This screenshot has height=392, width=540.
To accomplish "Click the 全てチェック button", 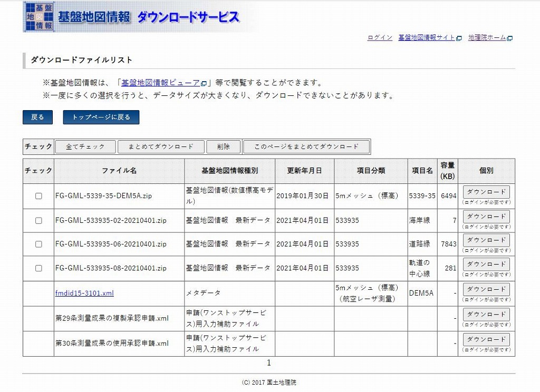I will coord(85,146).
